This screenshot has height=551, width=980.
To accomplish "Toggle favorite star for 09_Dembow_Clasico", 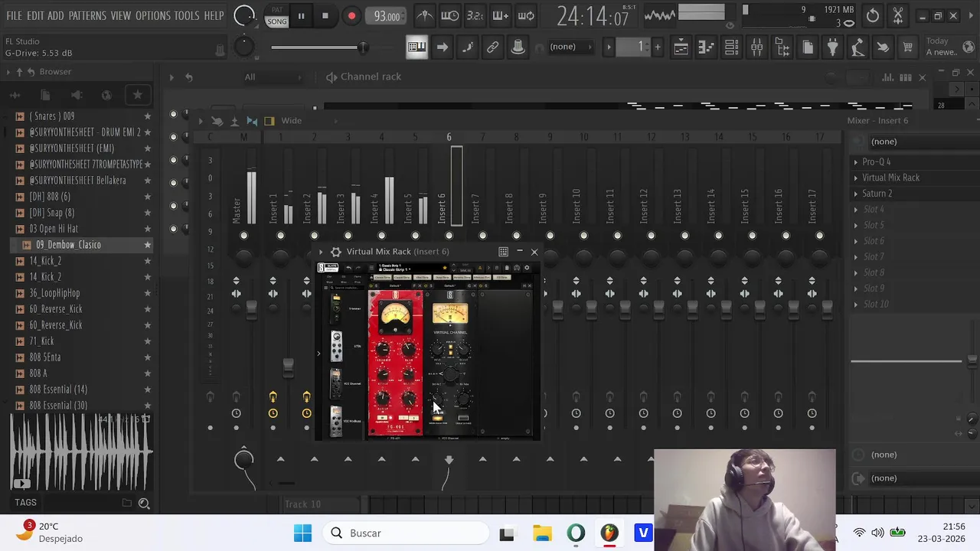I will [147, 245].
